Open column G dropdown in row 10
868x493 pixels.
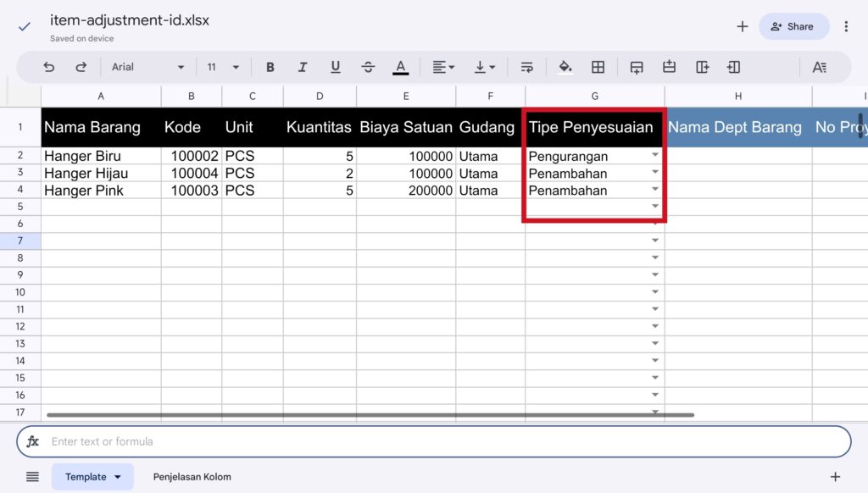coord(655,292)
